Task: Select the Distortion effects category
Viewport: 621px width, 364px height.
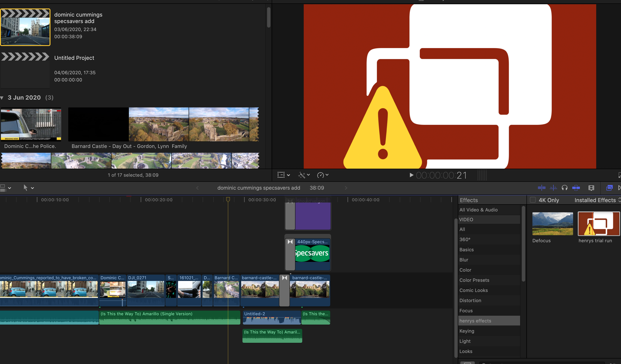Action: coord(470,300)
